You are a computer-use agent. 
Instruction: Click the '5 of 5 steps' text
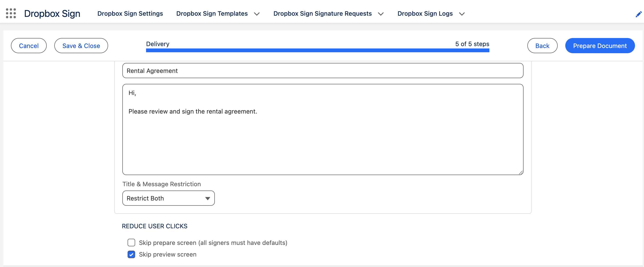pyautogui.click(x=472, y=44)
